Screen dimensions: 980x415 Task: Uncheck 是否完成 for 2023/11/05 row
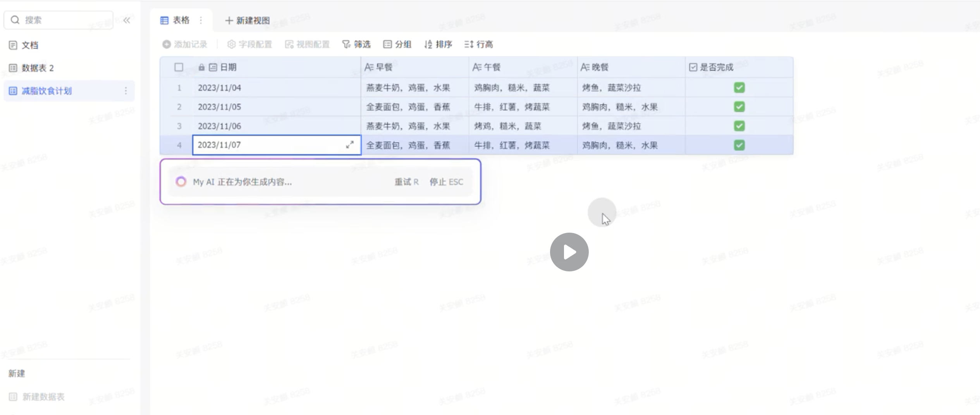click(739, 106)
